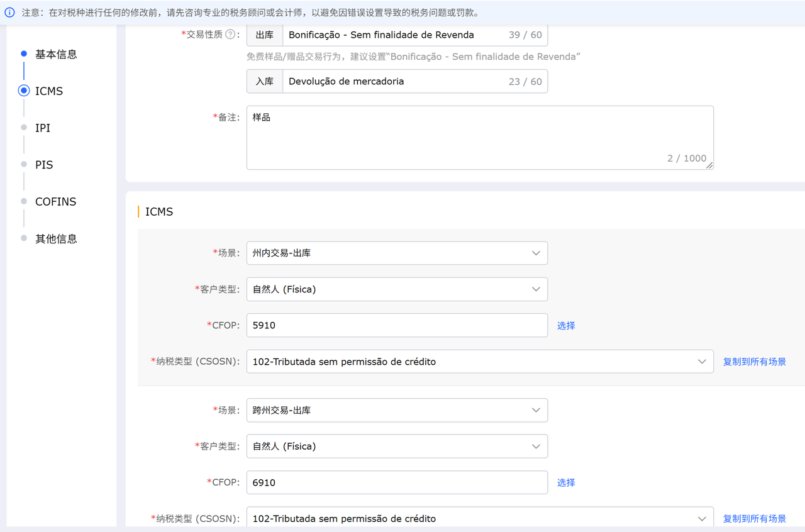The width and height of the screenshot is (805, 532).
Task: Click the info icon in the top notice
Action: point(10,13)
